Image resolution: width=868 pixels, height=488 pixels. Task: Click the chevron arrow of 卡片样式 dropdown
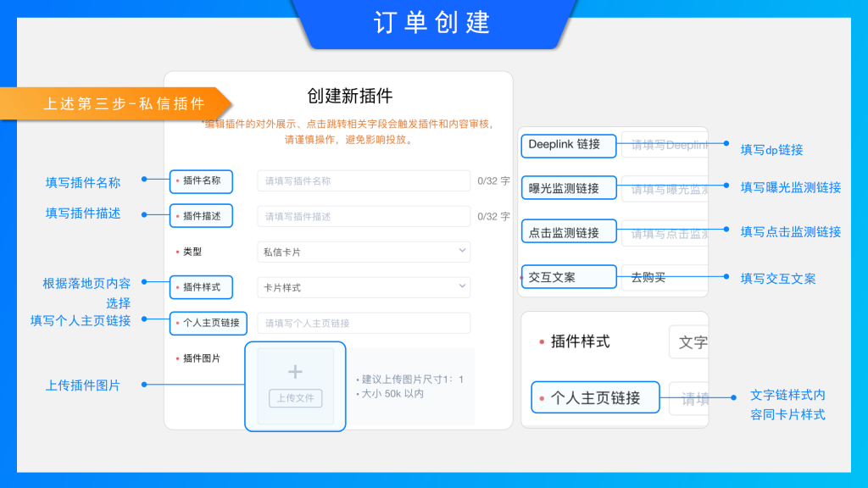point(462,286)
